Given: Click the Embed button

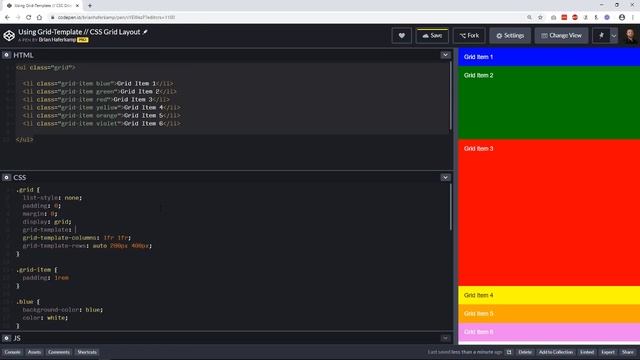Looking at the screenshot, I should [x=587, y=352].
